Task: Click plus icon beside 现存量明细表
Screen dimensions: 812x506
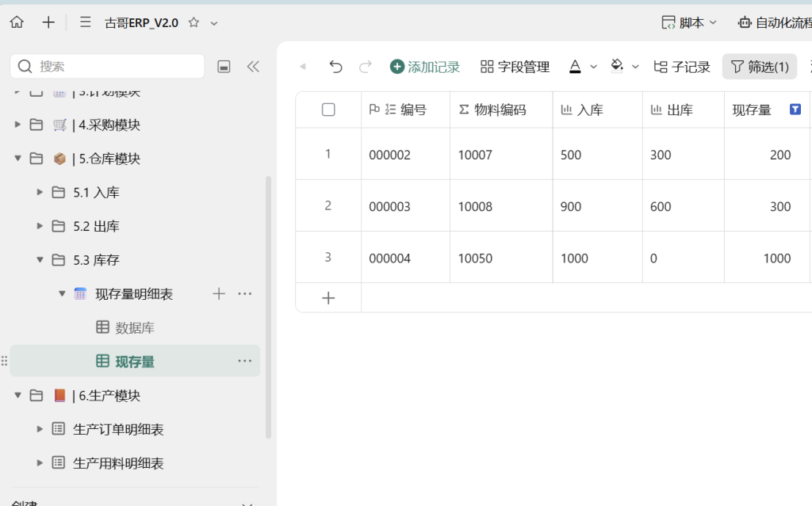Action: [219, 293]
